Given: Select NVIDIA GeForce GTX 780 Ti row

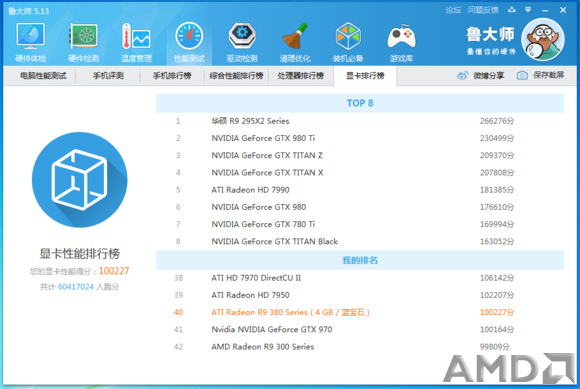Looking at the screenshot, I should pos(360,224).
